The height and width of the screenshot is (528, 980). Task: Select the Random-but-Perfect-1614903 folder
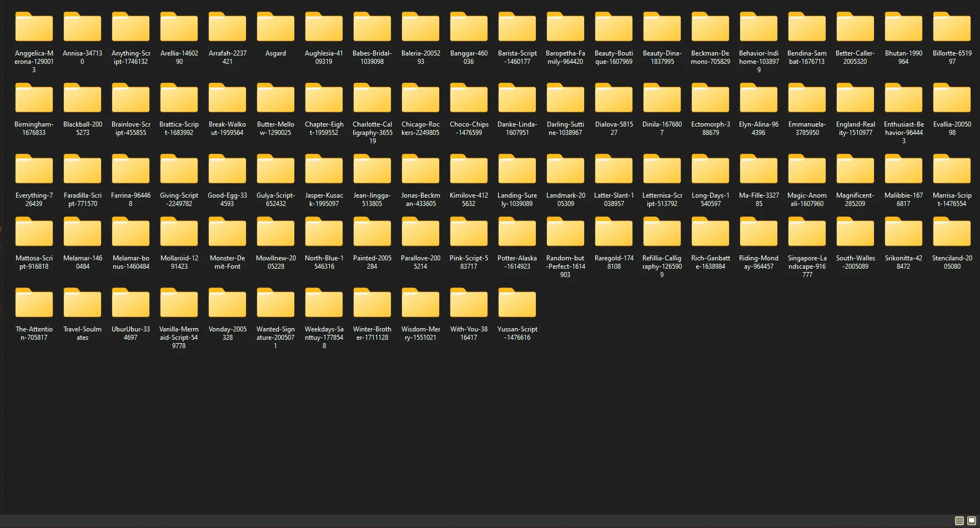(x=565, y=248)
